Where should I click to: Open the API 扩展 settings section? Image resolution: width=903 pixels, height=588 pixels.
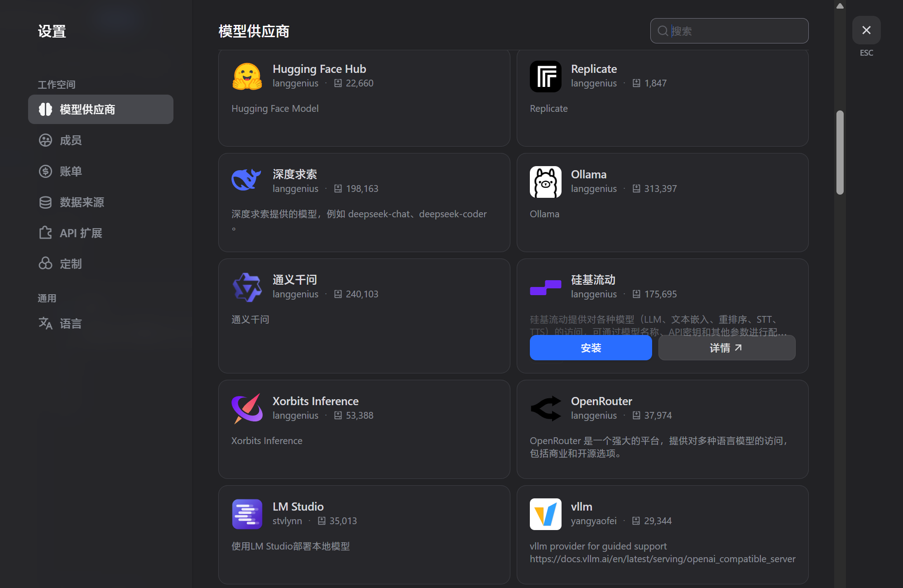click(x=81, y=233)
